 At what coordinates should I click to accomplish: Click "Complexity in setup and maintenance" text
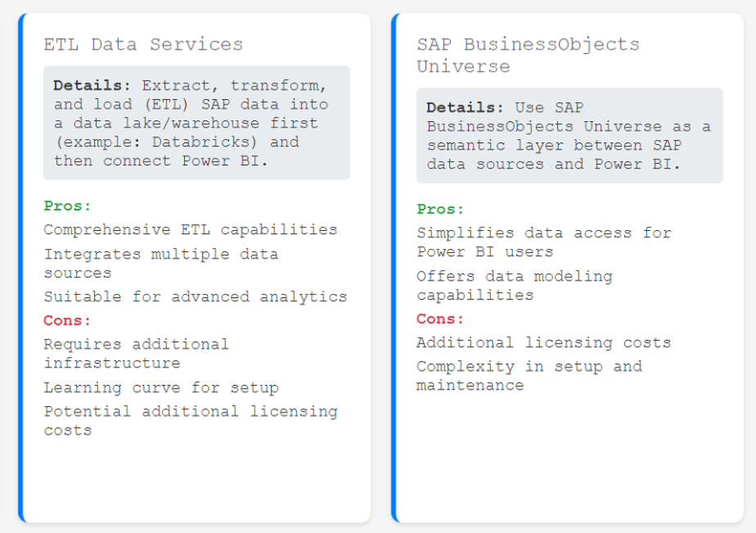(x=529, y=375)
